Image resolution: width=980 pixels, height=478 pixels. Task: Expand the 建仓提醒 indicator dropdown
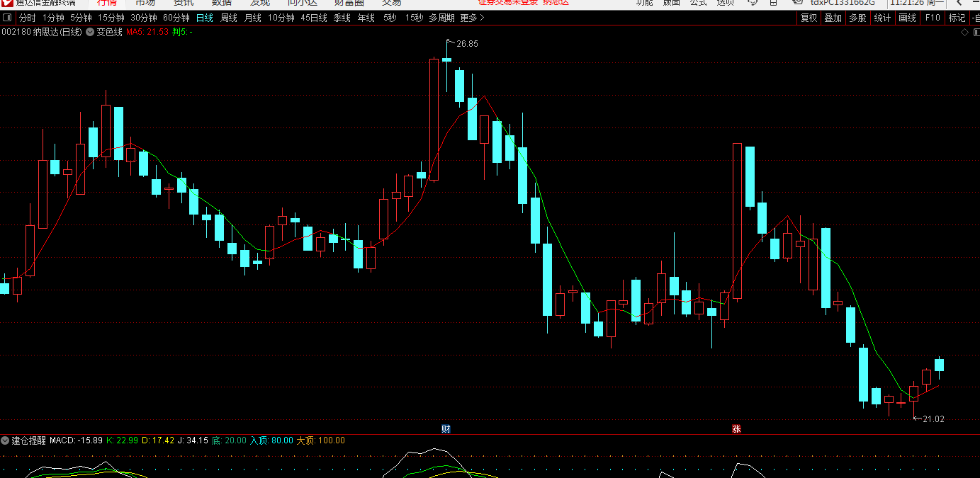click(6, 440)
